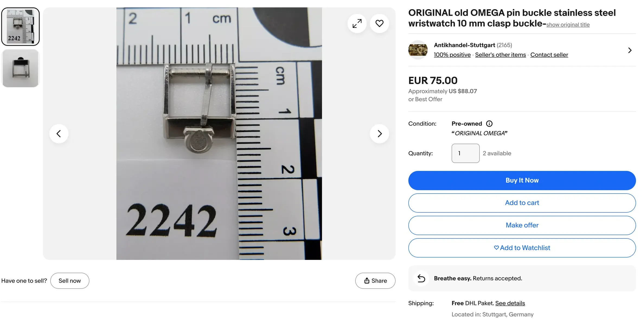Open Seller's other items
This screenshot has height=319, width=644.
[x=500, y=55]
